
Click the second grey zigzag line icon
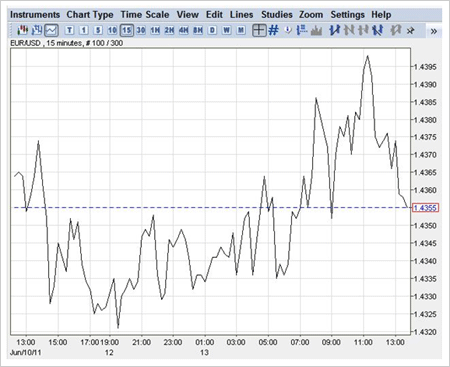pyautogui.click(x=363, y=30)
